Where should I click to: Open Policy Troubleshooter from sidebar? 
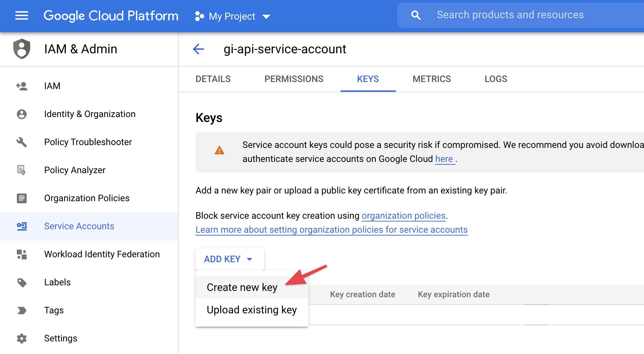[89, 142]
